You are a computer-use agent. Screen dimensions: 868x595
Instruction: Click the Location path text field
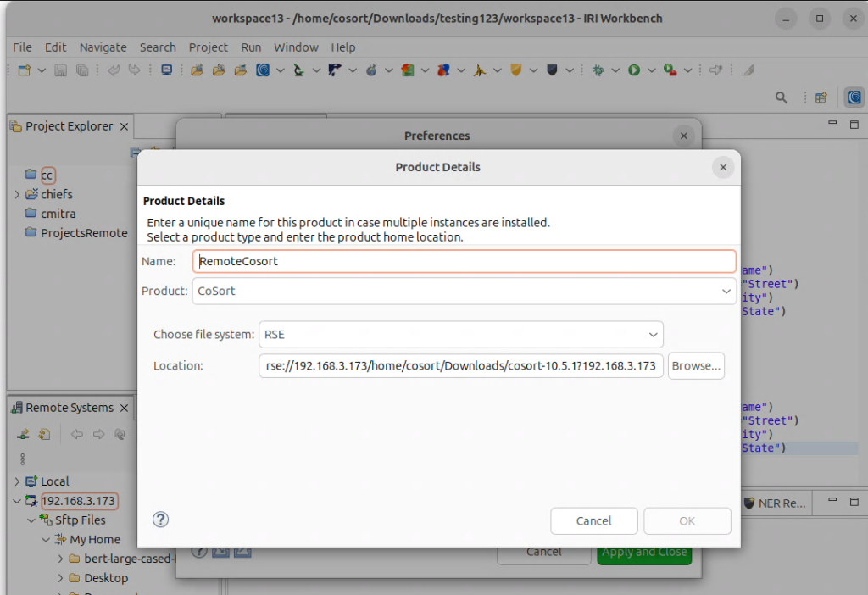pos(460,366)
